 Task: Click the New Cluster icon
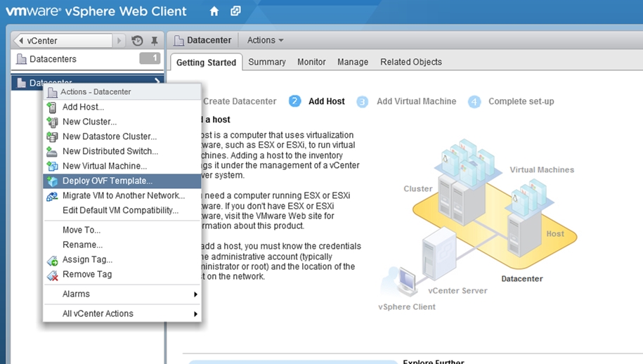[52, 122]
